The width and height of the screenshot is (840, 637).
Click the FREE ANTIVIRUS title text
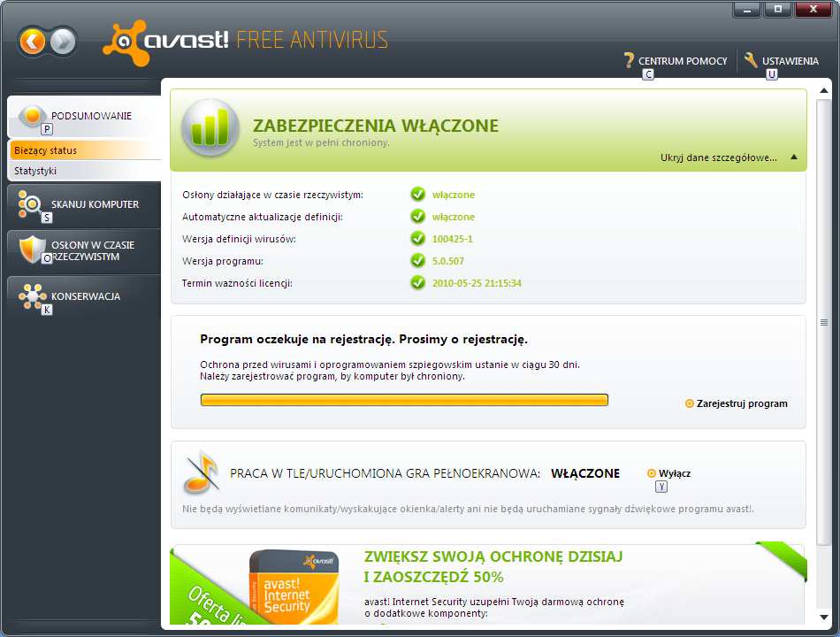(312, 40)
